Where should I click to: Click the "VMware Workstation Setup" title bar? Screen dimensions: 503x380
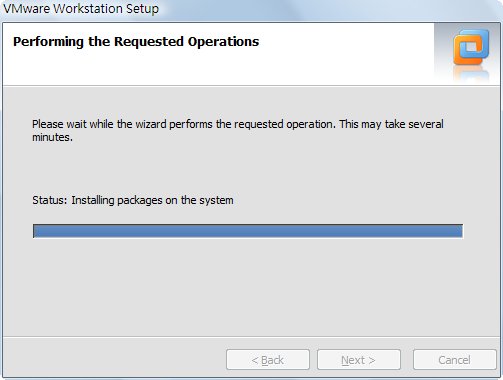click(x=251, y=9)
